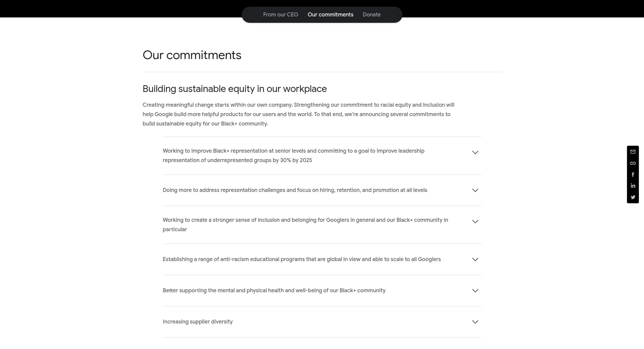Open the Donate navigation tab
Viewport: 644px width, 349px height.
[x=372, y=15]
